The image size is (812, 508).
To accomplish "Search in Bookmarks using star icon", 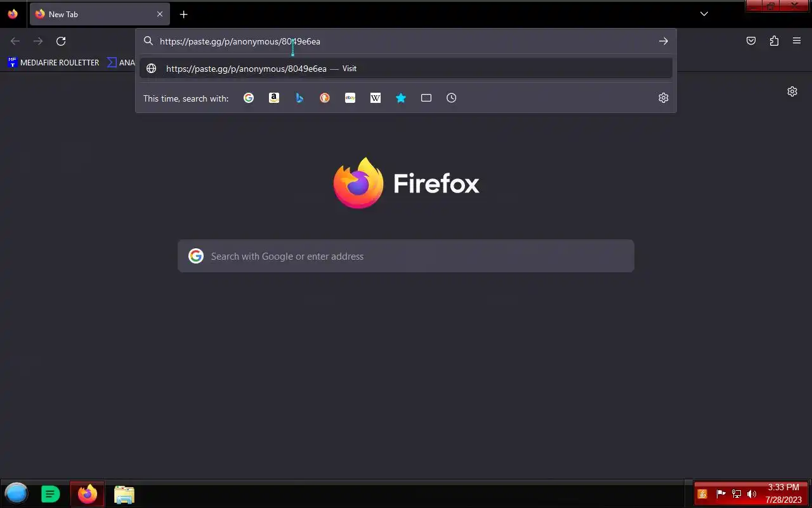I will click(x=401, y=98).
